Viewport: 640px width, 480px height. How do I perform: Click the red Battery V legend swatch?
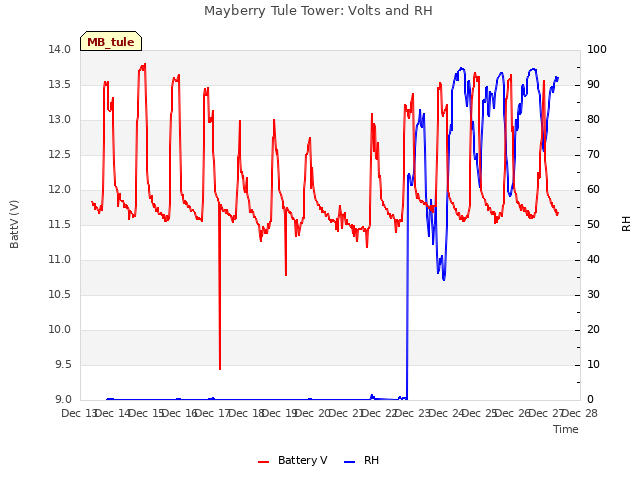pyautogui.click(x=264, y=462)
